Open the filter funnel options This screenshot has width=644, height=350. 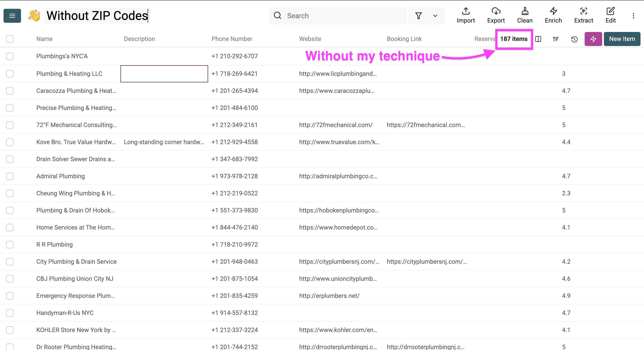[419, 16]
